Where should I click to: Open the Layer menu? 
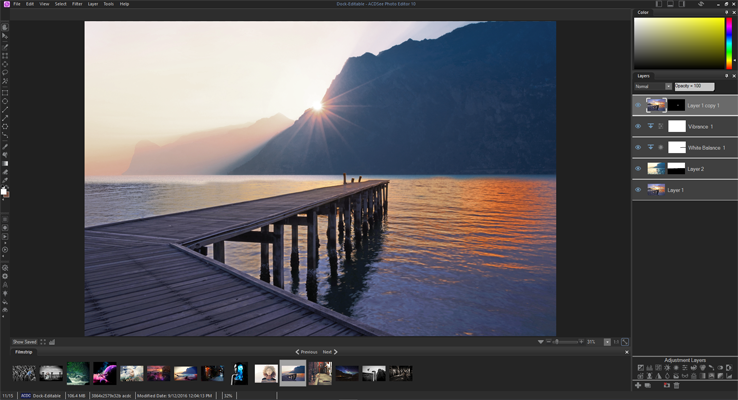pyautogui.click(x=93, y=4)
